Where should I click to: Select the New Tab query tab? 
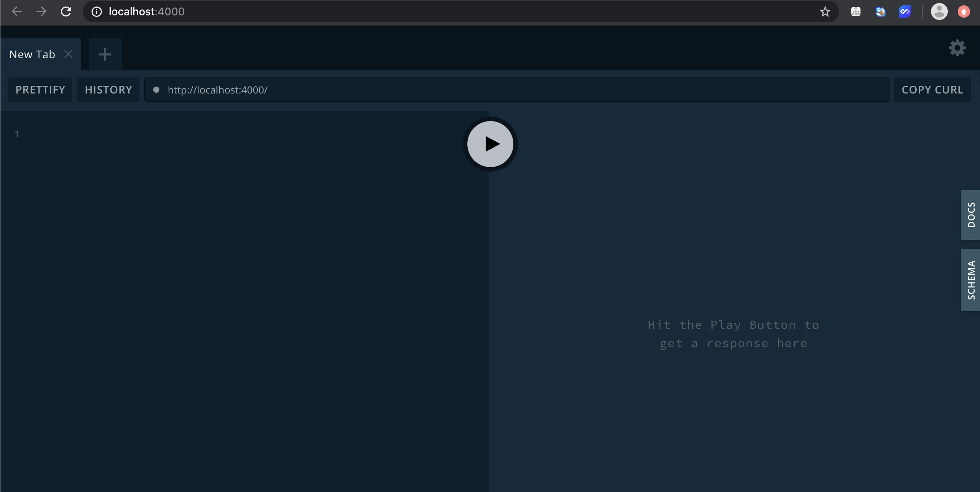point(32,54)
